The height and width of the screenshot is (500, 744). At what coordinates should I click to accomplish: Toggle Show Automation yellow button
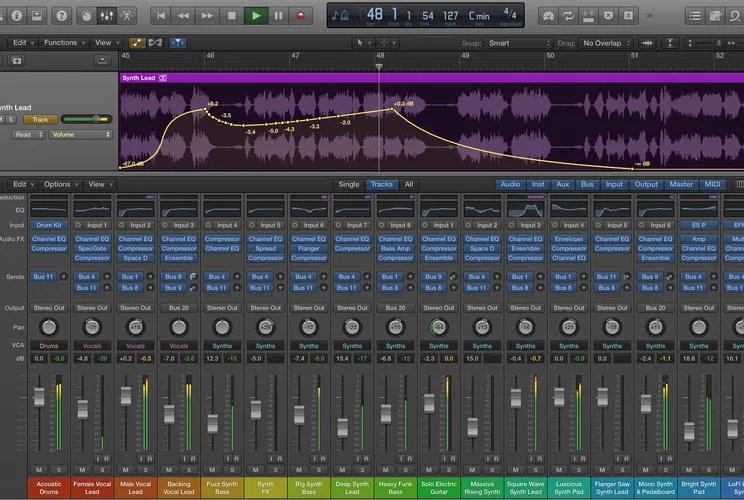(x=137, y=43)
